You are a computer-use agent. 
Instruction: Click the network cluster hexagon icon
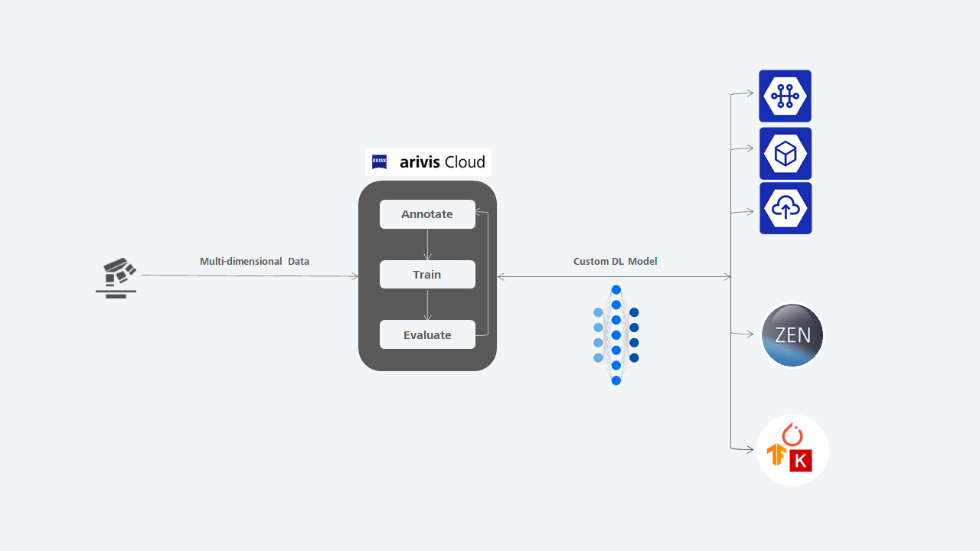785,96
